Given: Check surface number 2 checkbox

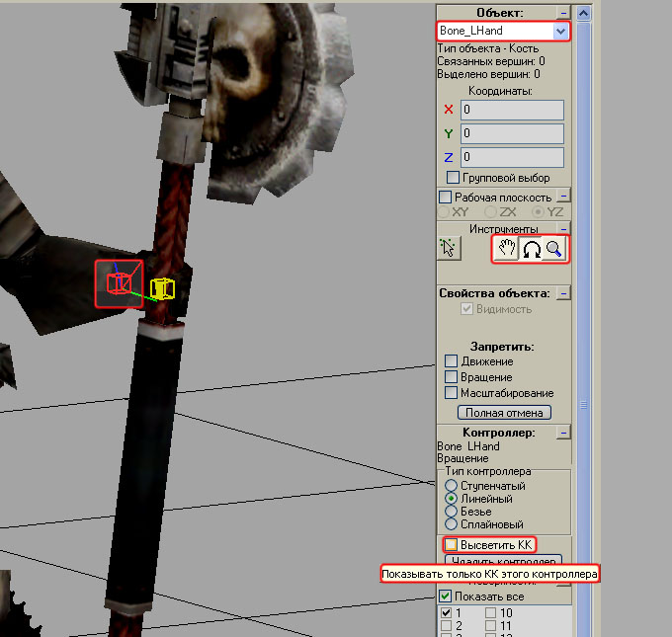Looking at the screenshot, I should [x=446, y=626].
